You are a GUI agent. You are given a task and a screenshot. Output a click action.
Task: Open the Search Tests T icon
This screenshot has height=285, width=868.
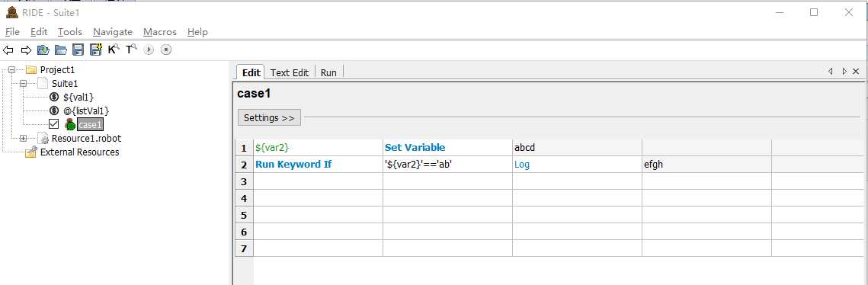pos(130,50)
